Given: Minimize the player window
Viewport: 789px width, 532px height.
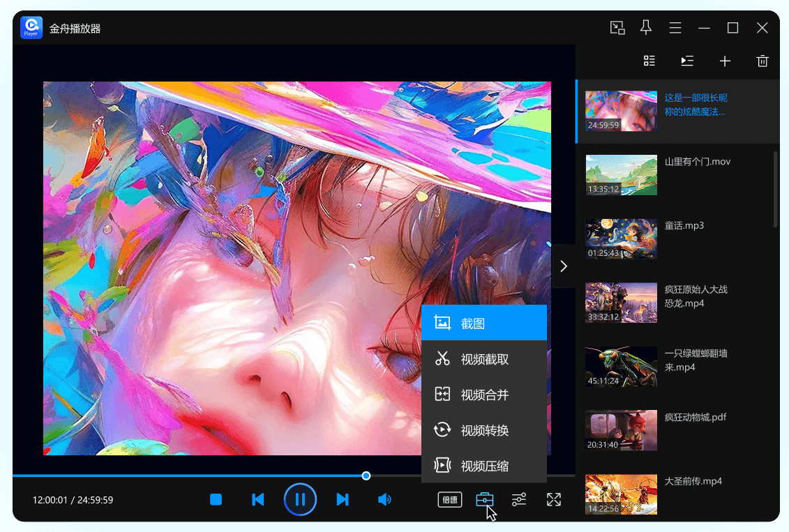Looking at the screenshot, I should click(704, 28).
